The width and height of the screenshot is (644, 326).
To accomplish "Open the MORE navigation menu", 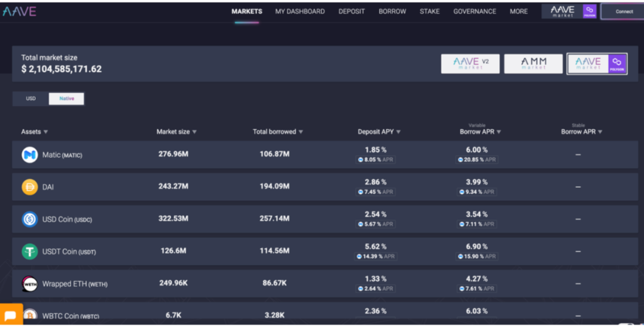I will tap(519, 11).
